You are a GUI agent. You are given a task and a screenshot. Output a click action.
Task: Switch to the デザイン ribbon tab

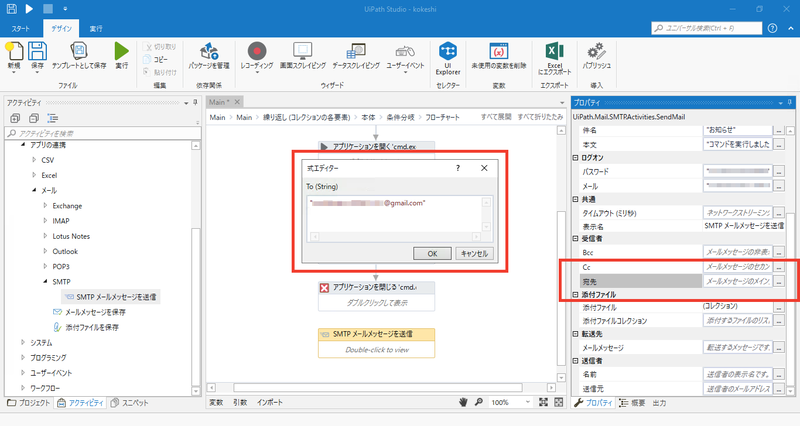(x=61, y=29)
